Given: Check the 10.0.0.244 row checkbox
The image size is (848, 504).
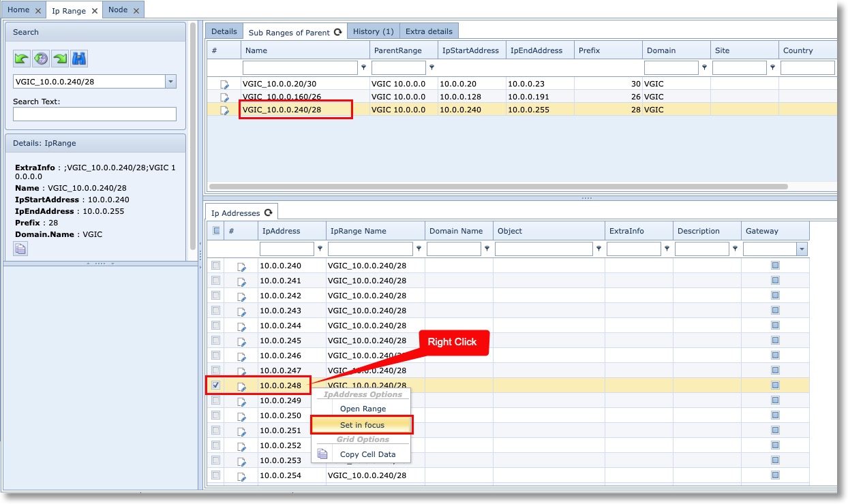Looking at the screenshot, I should pos(216,326).
